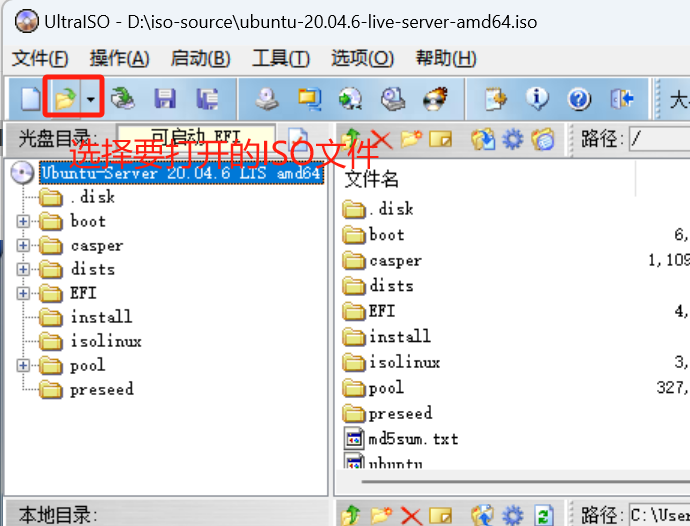Click the Open ISO file folder icon

click(x=66, y=98)
